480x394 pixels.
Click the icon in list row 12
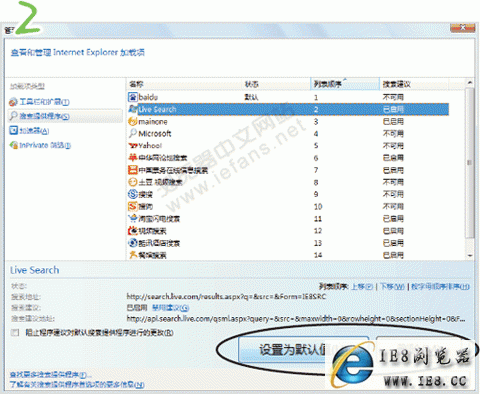(133, 231)
